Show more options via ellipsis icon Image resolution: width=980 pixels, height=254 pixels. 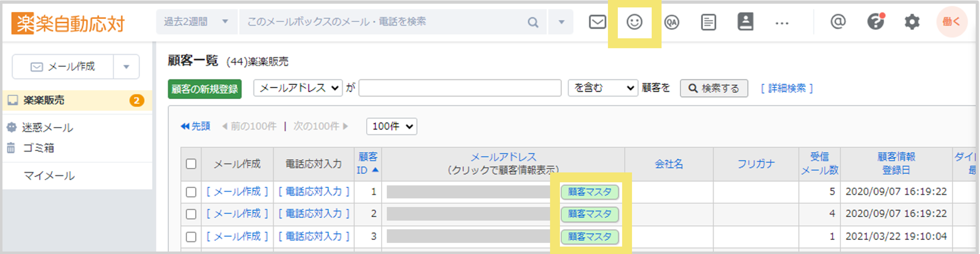pos(782,24)
